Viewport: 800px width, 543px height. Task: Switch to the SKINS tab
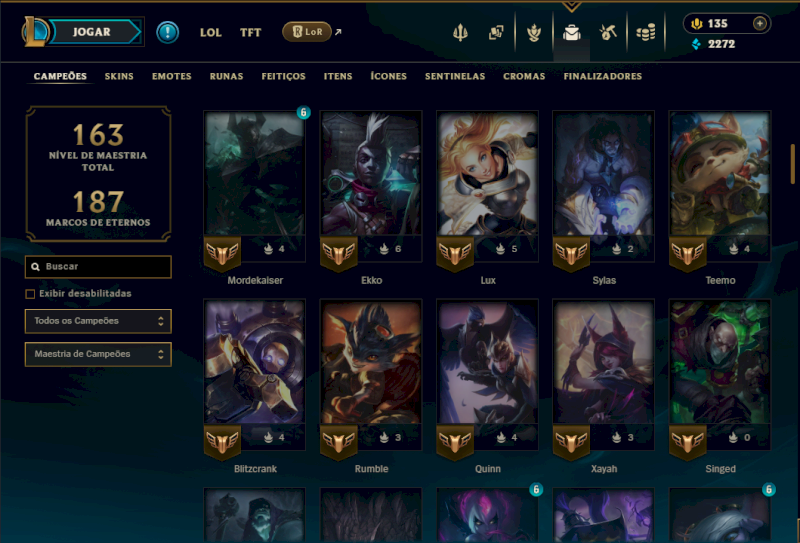coord(119,76)
